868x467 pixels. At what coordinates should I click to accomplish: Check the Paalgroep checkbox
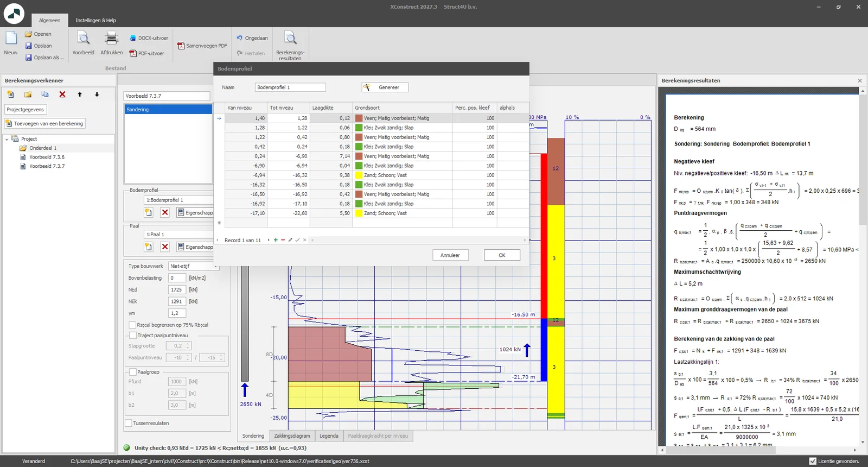tap(132, 372)
